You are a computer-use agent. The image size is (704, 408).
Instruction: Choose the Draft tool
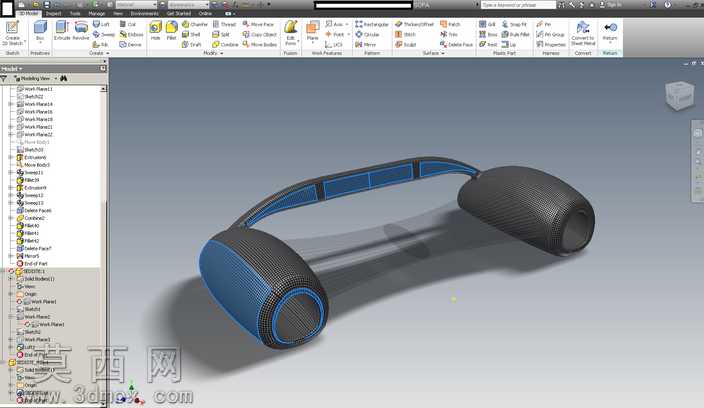tap(192, 45)
